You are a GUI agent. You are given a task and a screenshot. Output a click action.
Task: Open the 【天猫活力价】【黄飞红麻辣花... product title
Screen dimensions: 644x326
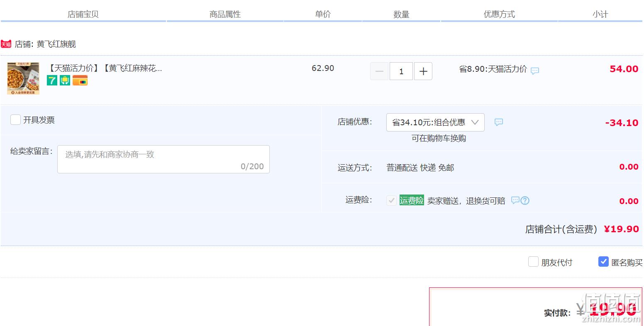coord(105,68)
